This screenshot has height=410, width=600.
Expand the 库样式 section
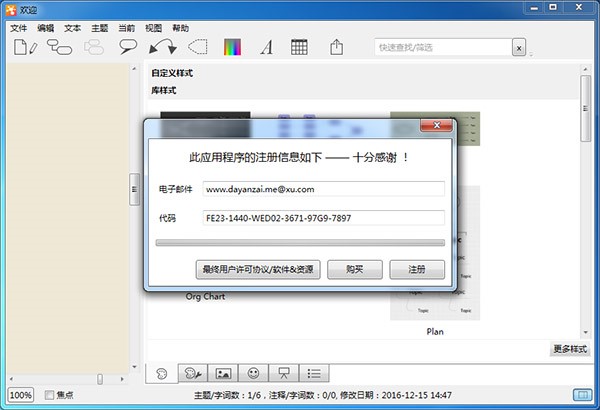click(163, 91)
